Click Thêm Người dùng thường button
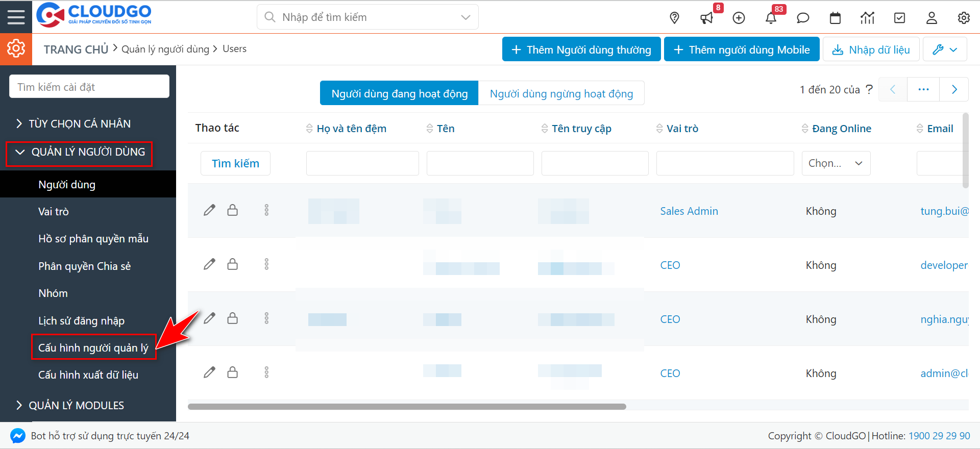Image resolution: width=980 pixels, height=449 pixels. click(581, 49)
